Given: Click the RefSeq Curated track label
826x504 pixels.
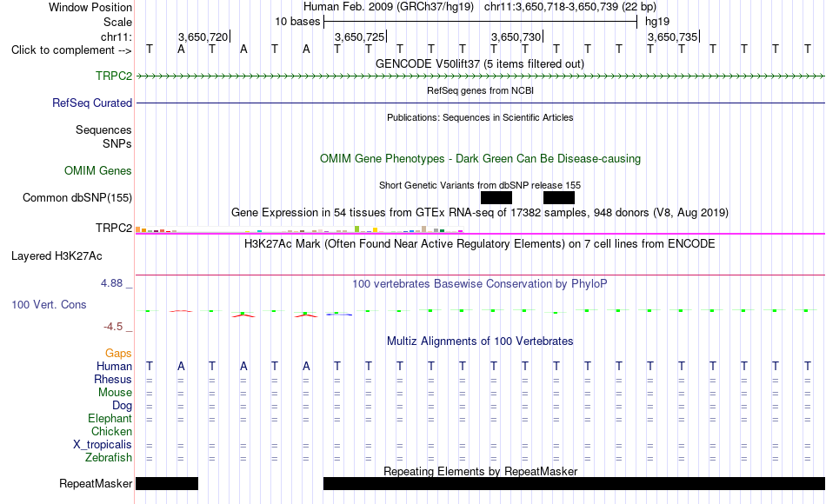Looking at the screenshot, I should click(x=91, y=103).
